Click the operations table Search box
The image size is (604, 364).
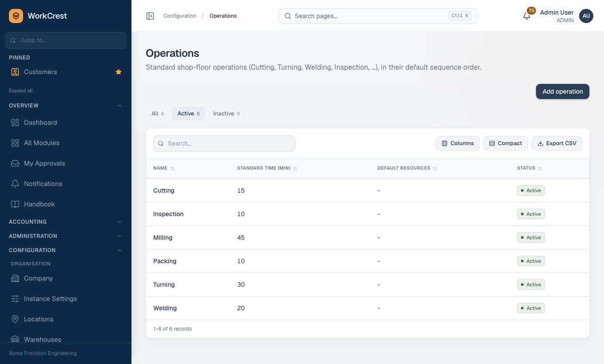coord(224,143)
